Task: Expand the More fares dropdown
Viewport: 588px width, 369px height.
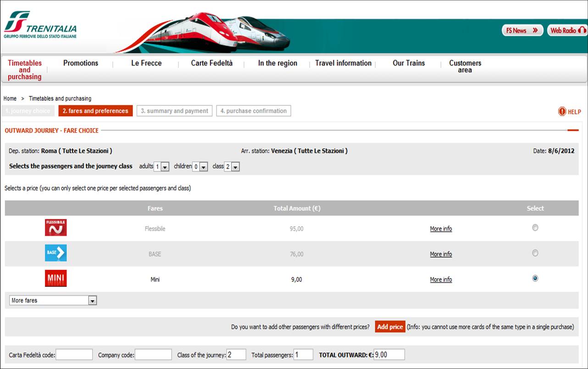Action: 53,301
